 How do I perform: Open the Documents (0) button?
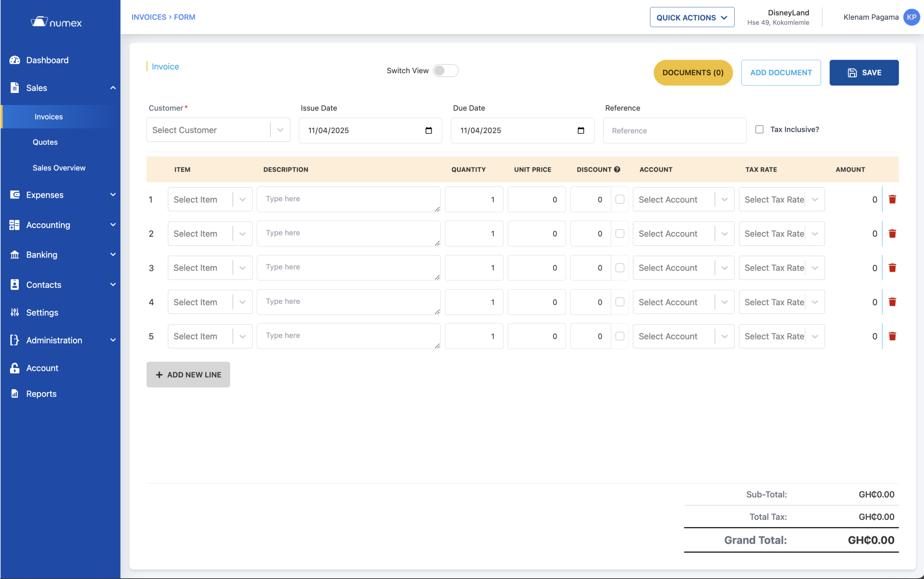(693, 73)
